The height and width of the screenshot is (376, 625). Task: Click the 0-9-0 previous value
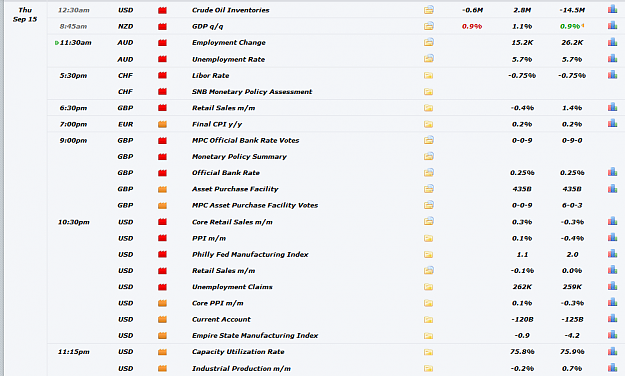coord(572,140)
